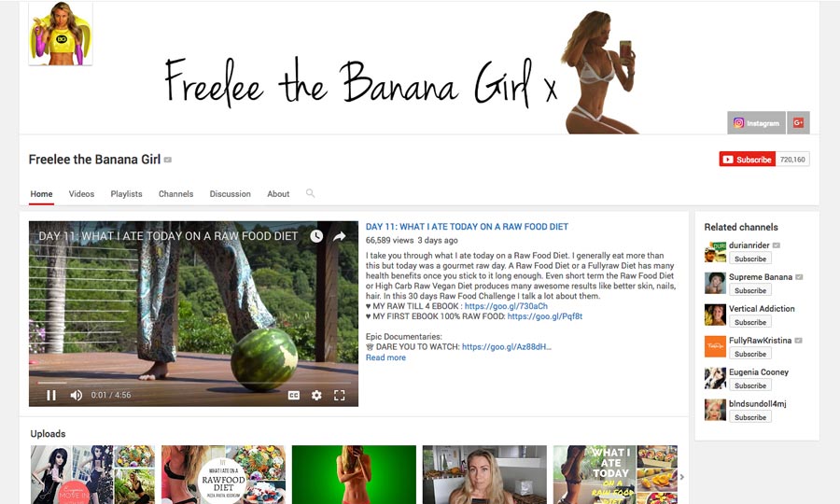This screenshot has width=840, height=504.
Task: Show next uploads with the right chevron
Action: click(x=682, y=476)
